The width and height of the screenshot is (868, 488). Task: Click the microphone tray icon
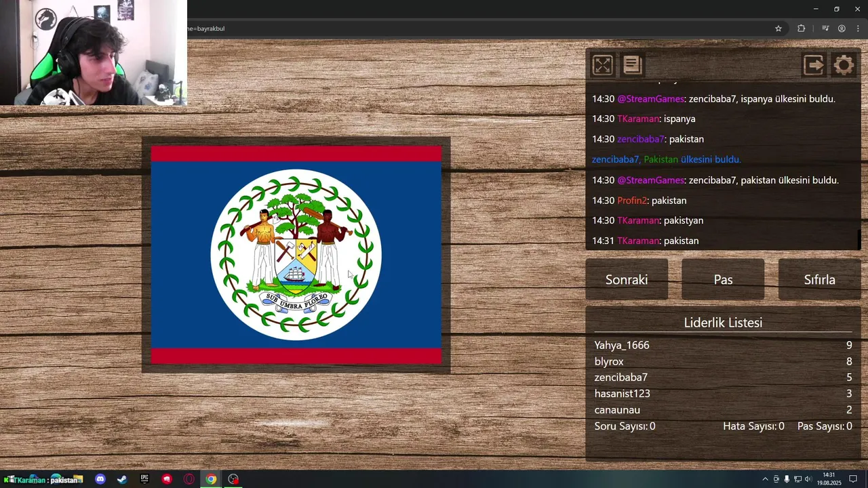point(787,479)
